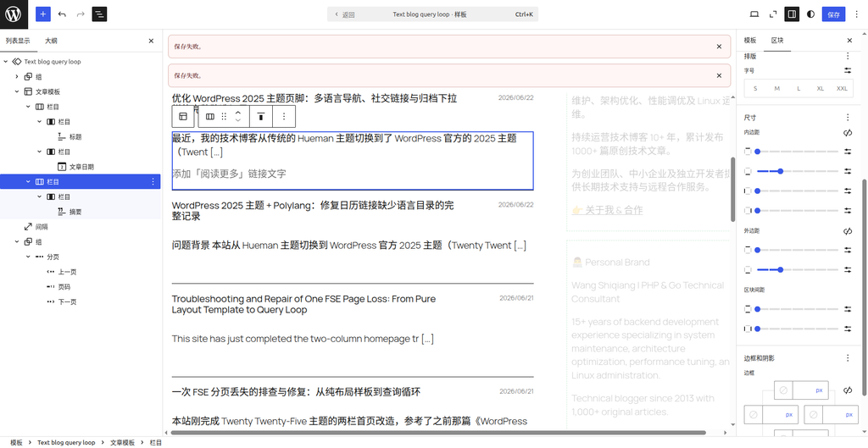Click 文章模板 in bottom breadcrumb

(x=122, y=442)
